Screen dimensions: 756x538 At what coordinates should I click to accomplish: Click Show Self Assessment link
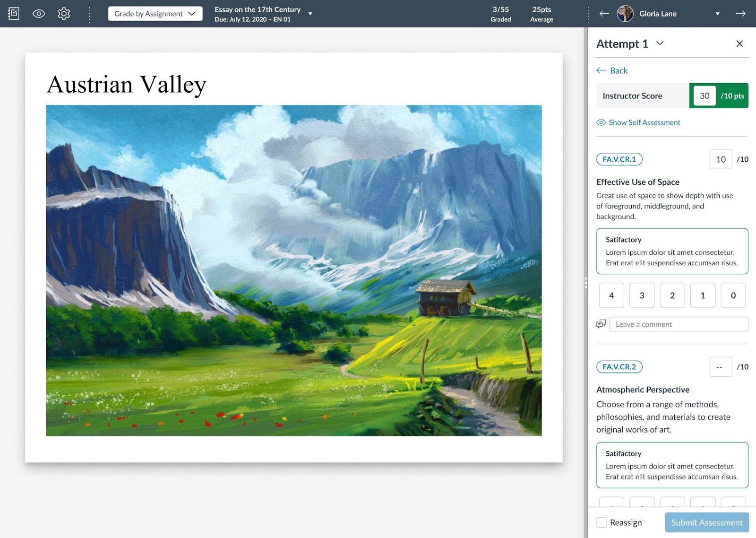click(638, 122)
